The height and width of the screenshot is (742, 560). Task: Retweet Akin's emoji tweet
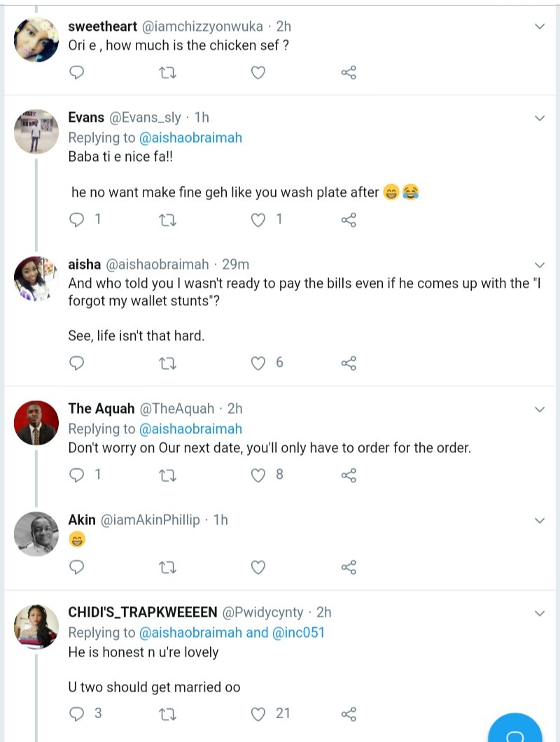coord(168,566)
